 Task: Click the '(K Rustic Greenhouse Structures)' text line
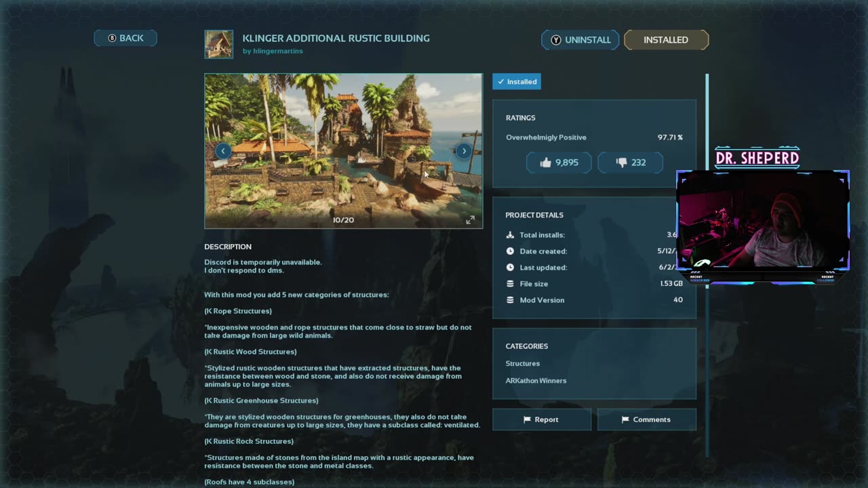(261, 401)
